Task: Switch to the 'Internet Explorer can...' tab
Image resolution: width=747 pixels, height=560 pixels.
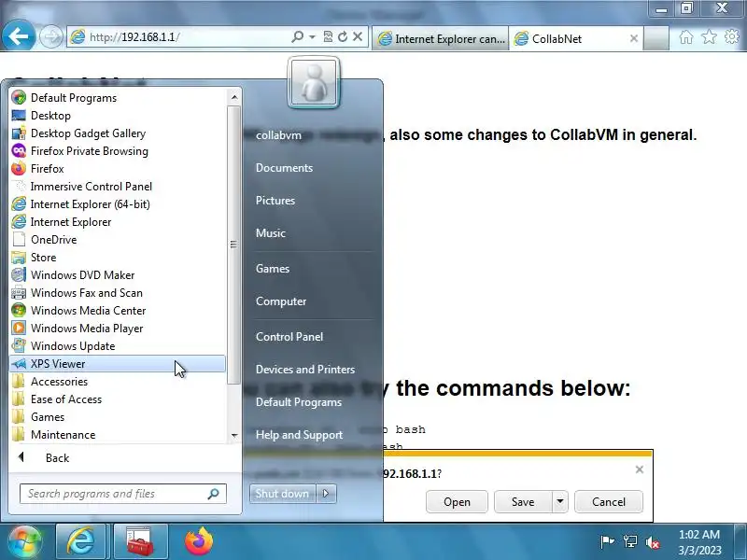Action: 441,38
